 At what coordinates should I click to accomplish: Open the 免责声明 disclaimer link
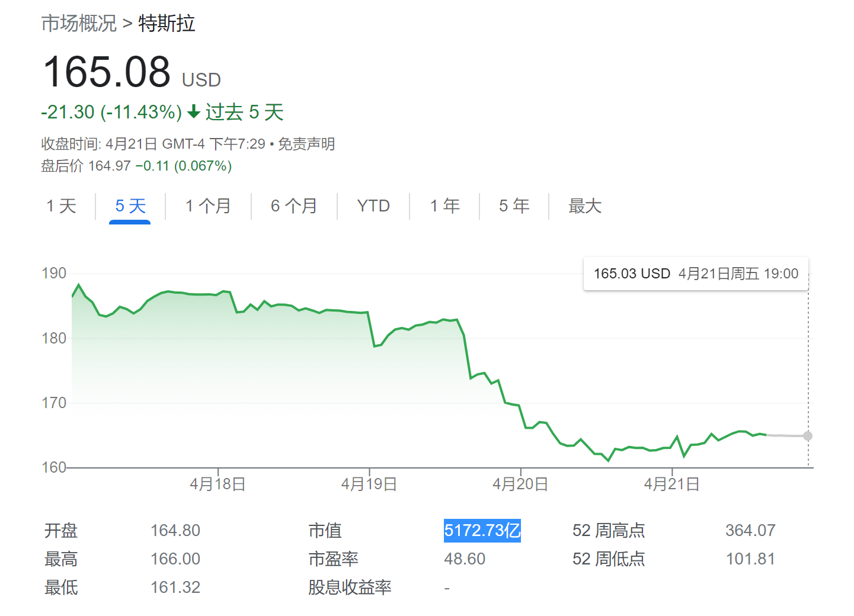pos(306,144)
